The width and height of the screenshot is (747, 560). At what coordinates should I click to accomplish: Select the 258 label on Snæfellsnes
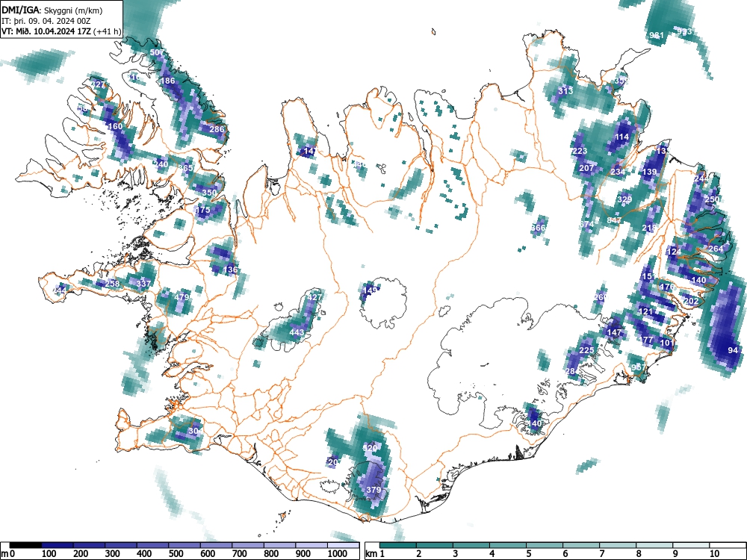[113, 284]
